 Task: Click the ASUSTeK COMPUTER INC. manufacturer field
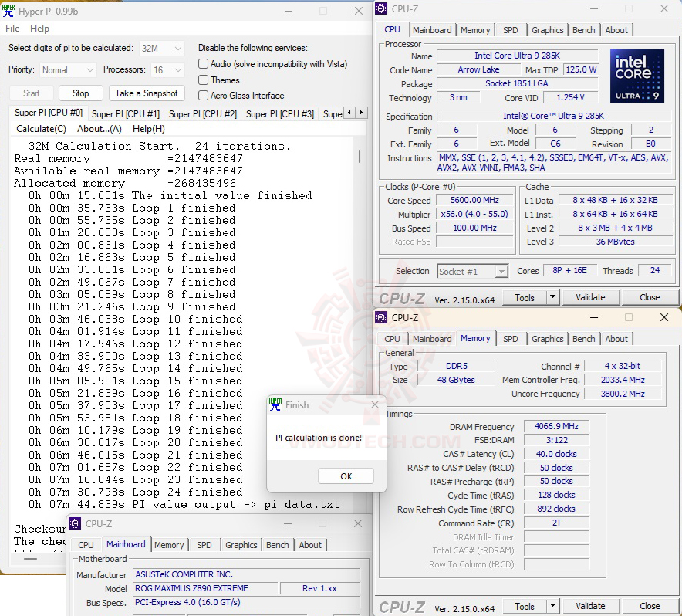[247, 574]
